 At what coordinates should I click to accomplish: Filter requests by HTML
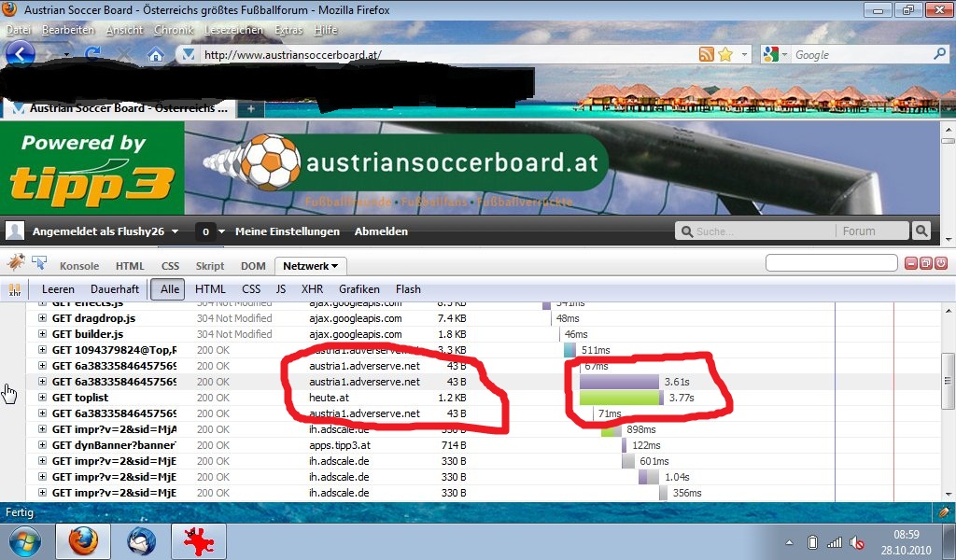[210, 289]
